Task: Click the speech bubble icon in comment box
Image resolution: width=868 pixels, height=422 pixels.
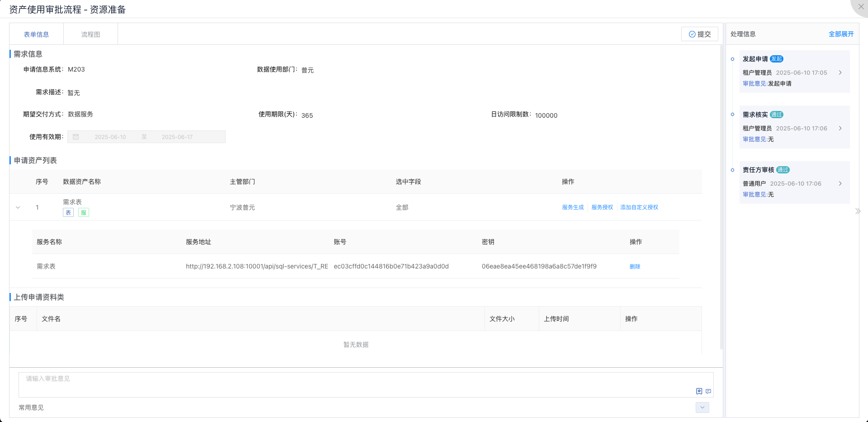Action: click(708, 391)
